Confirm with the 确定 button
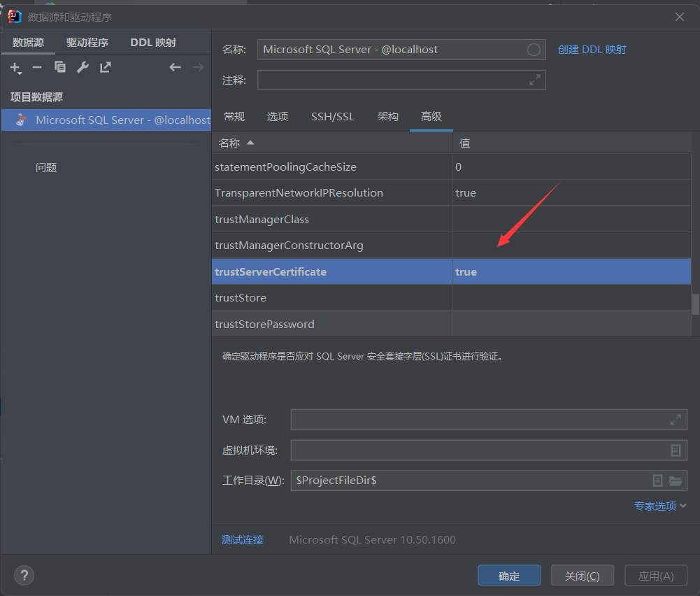700x596 pixels. (x=509, y=576)
